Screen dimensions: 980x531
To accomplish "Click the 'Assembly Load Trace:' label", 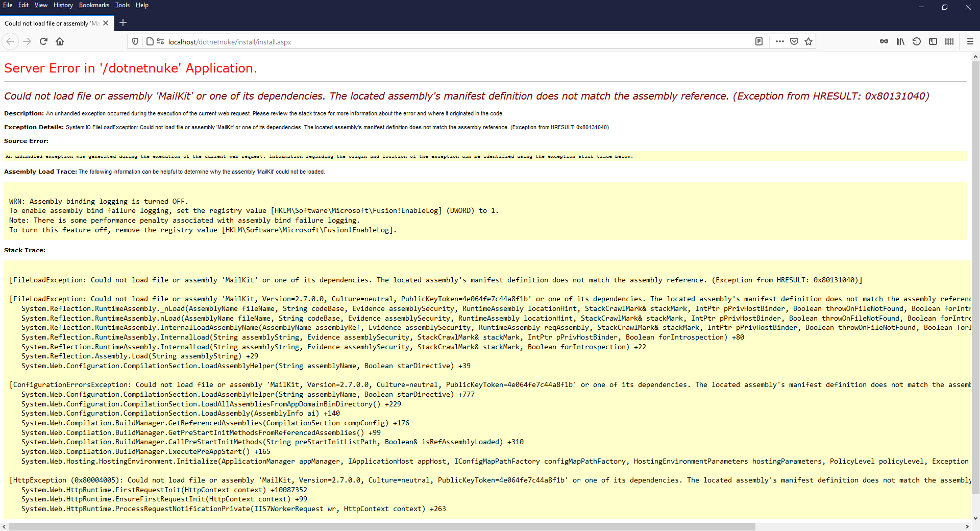I will tap(40, 172).
